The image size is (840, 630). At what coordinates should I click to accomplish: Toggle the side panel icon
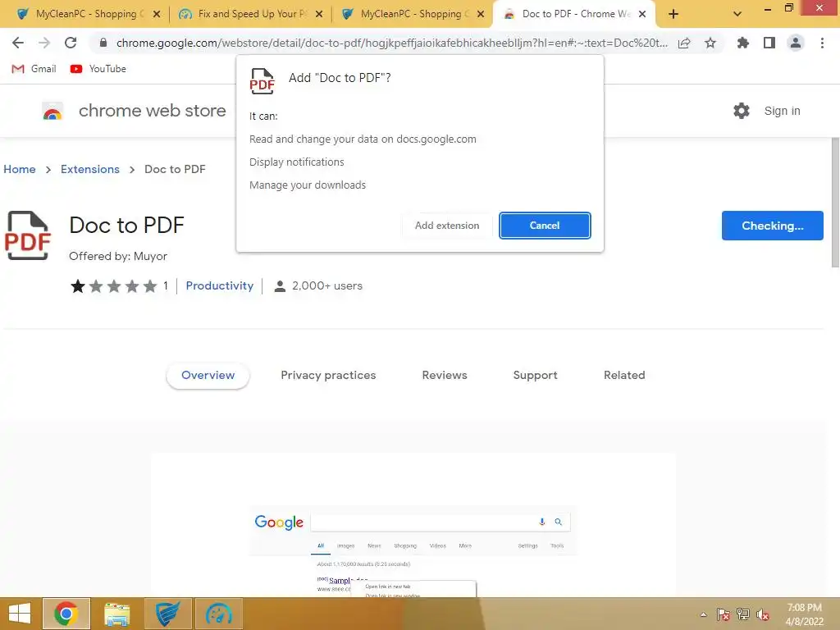[x=769, y=43]
